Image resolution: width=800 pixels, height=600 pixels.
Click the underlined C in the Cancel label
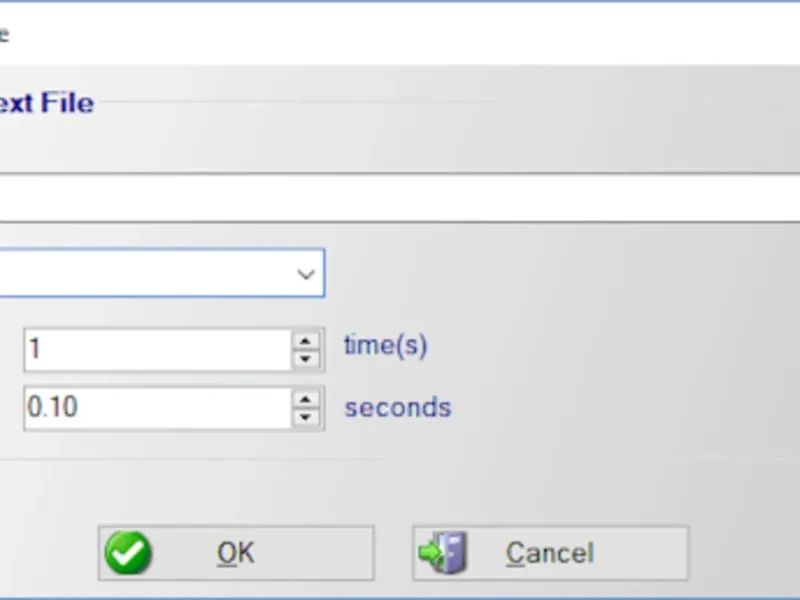(515, 553)
